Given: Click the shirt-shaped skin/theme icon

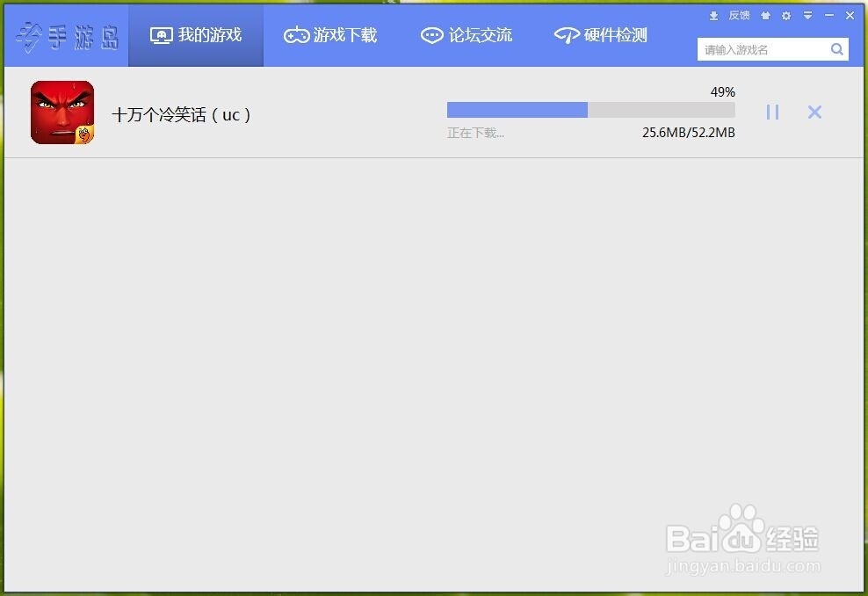Looking at the screenshot, I should (x=766, y=15).
